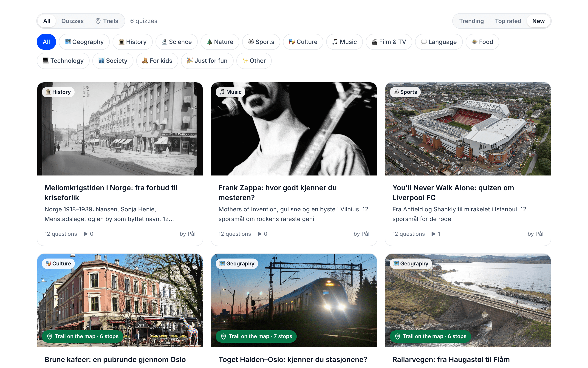Screen dimensions: 588x368
Task: Filter by Culture category chip
Action: click(303, 42)
